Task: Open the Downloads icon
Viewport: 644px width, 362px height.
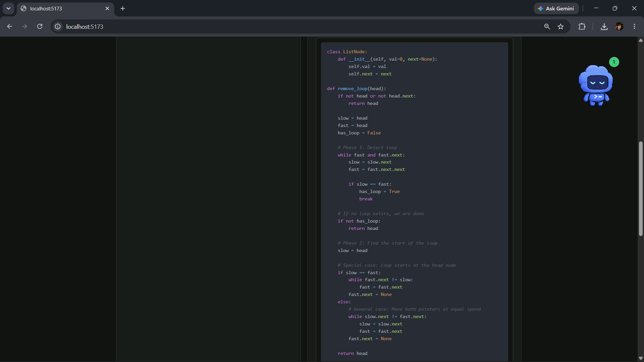Action: point(604,26)
